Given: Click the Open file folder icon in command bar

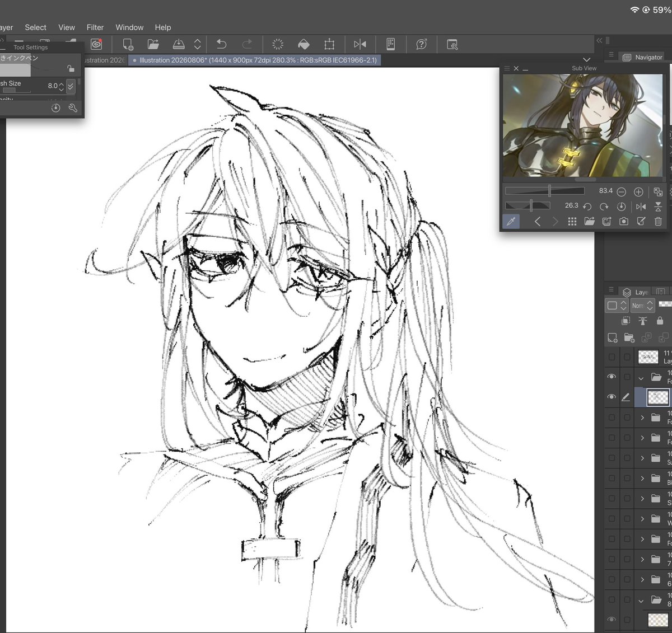Looking at the screenshot, I should click(153, 44).
